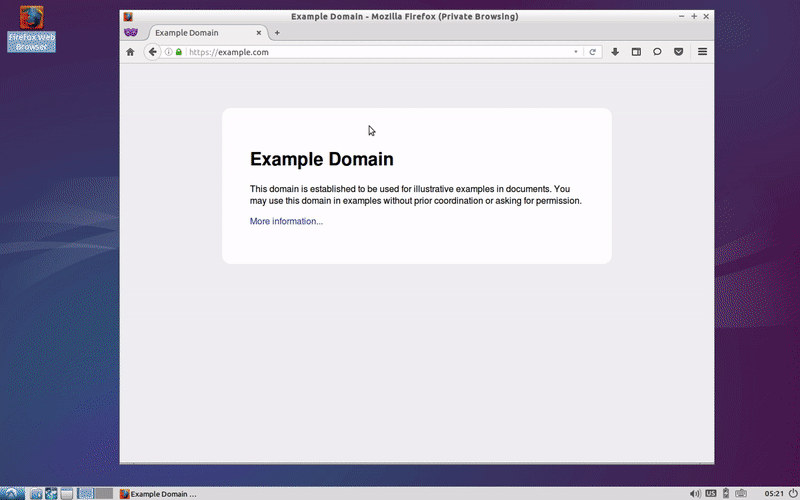Open the volume control in tray
The image size is (800, 500).
pos(695,493)
